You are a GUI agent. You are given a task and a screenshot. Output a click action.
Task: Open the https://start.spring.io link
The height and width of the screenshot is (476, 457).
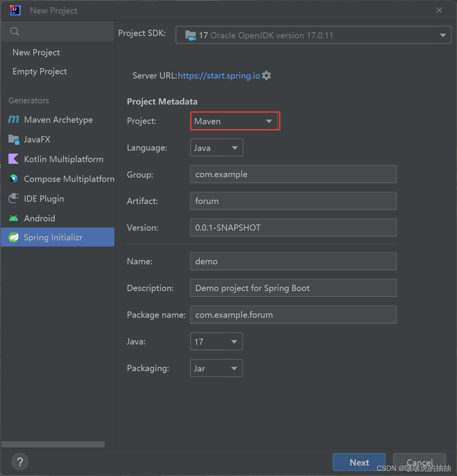coord(219,75)
